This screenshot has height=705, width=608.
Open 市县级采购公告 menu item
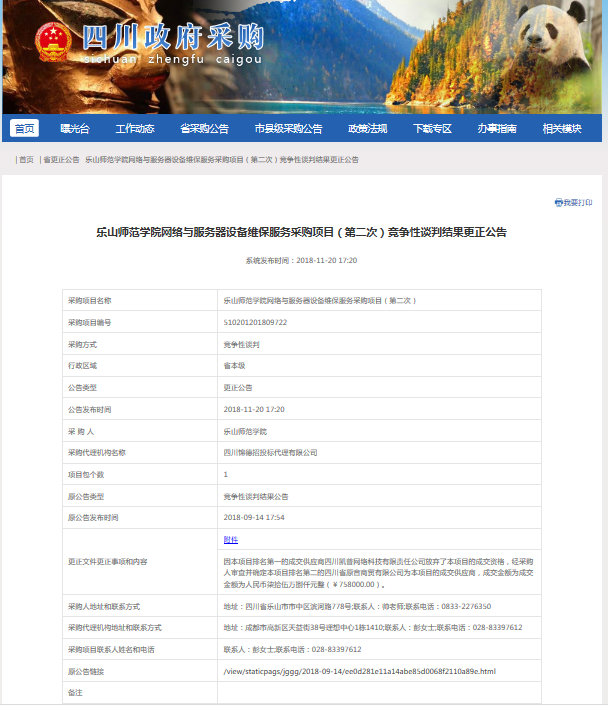(x=288, y=128)
